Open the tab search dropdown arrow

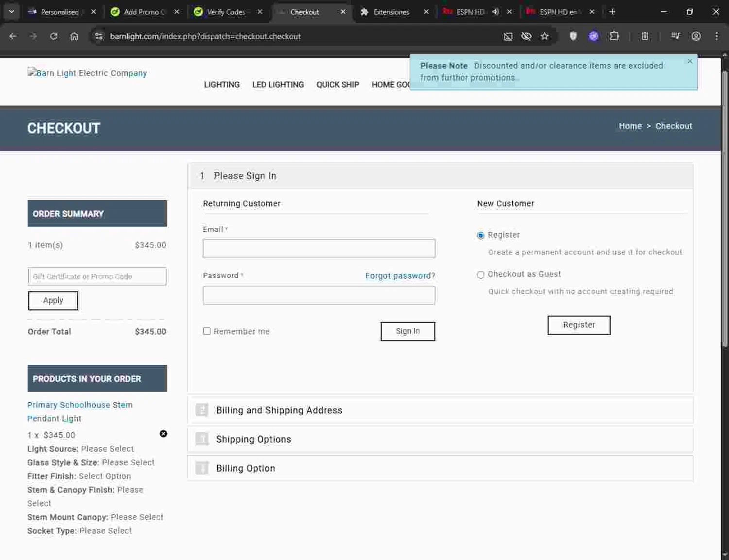point(11,12)
